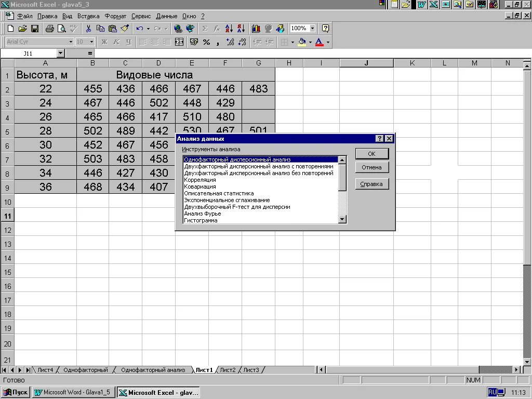Apply currency format icon

pyautogui.click(x=194, y=42)
